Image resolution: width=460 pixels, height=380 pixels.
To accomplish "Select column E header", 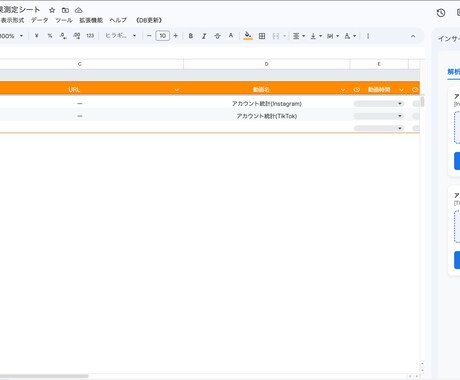I will pyautogui.click(x=379, y=64).
